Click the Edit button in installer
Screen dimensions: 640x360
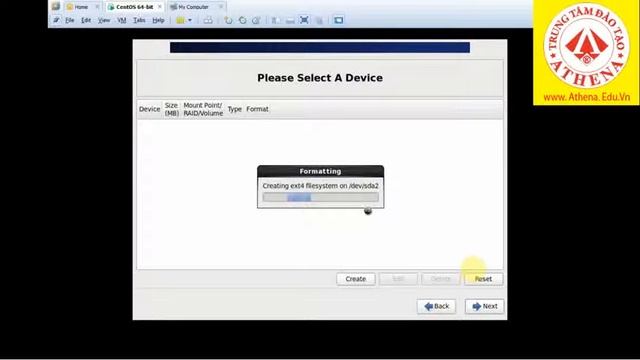click(398, 279)
